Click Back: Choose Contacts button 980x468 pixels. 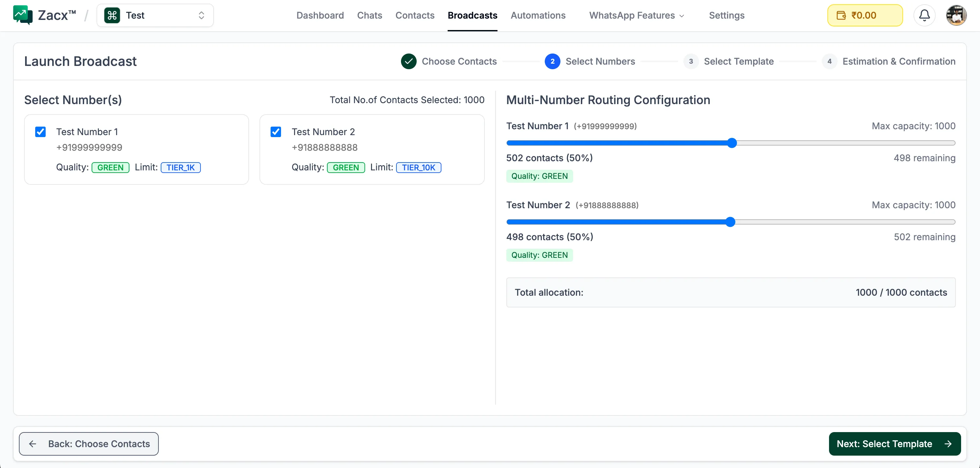click(89, 444)
